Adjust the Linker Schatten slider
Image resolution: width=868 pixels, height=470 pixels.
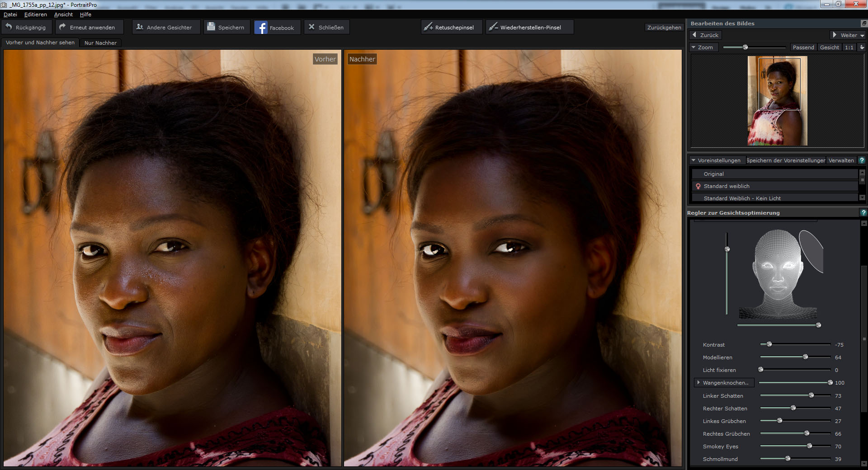point(811,395)
